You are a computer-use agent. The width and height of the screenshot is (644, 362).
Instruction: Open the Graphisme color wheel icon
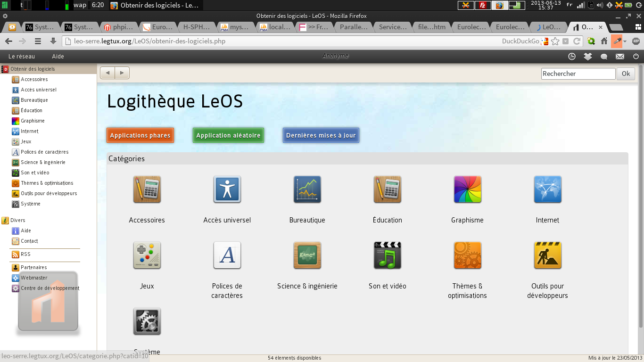tap(468, 189)
